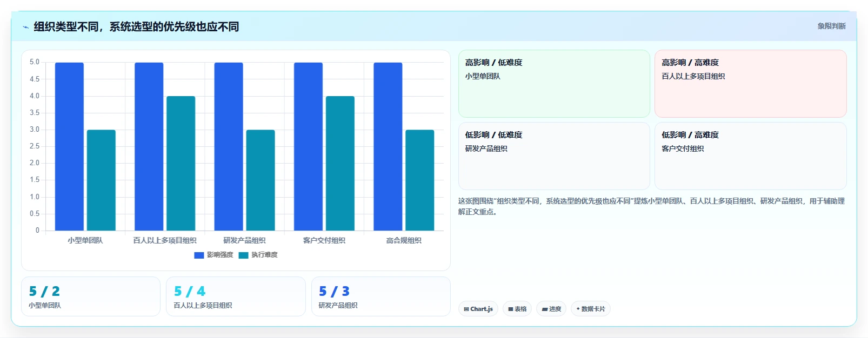Select the 高影响 / 低难度 quadrant card
Screen dimensions: 868x338
tap(554, 84)
